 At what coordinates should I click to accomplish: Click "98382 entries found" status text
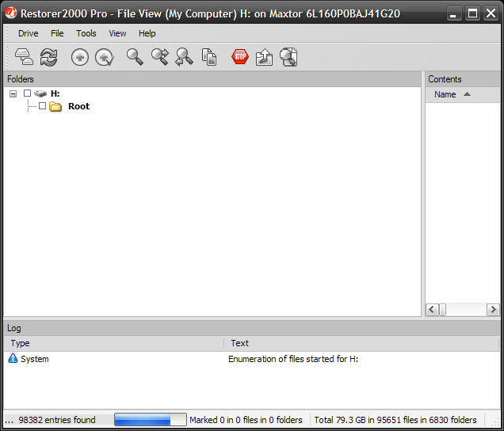(57, 420)
